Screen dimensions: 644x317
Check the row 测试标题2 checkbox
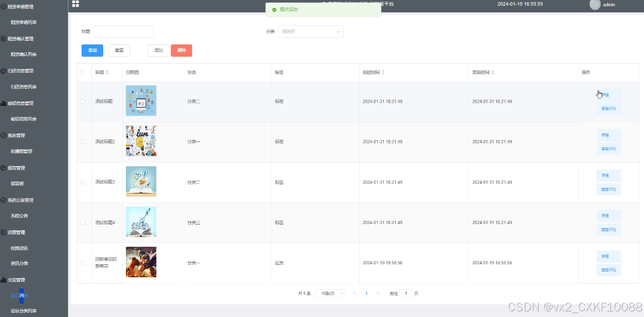click(83, 141)
